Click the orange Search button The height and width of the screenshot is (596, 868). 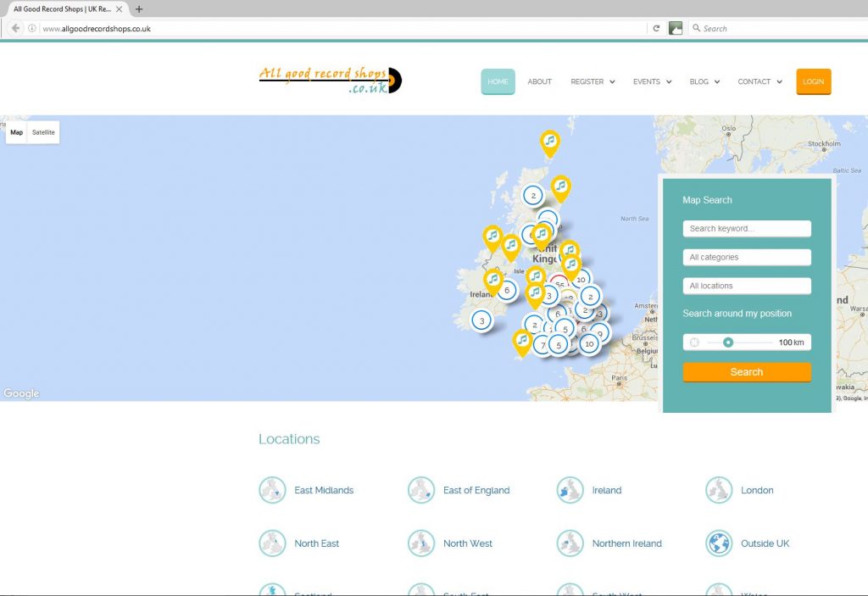pyautogui.click(x=747, y=372)
